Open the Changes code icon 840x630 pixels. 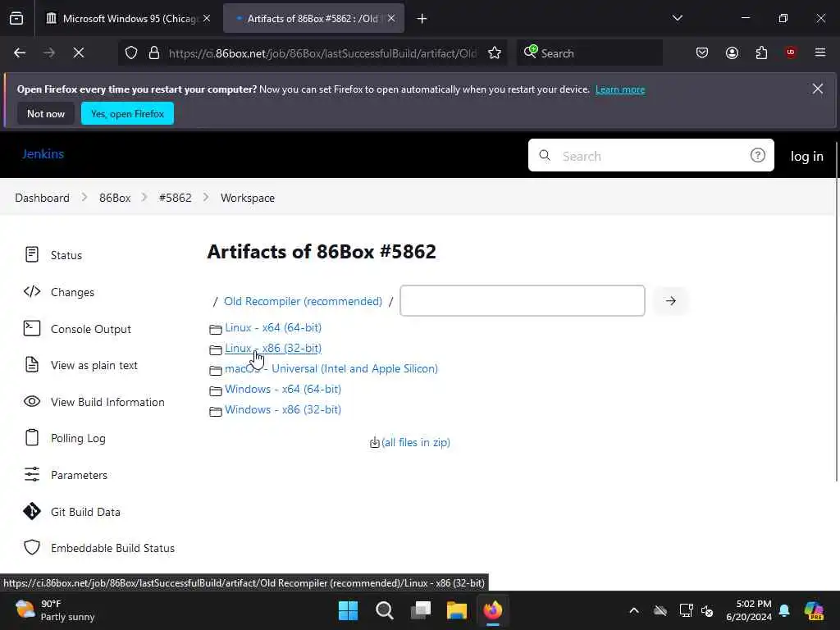32,291
